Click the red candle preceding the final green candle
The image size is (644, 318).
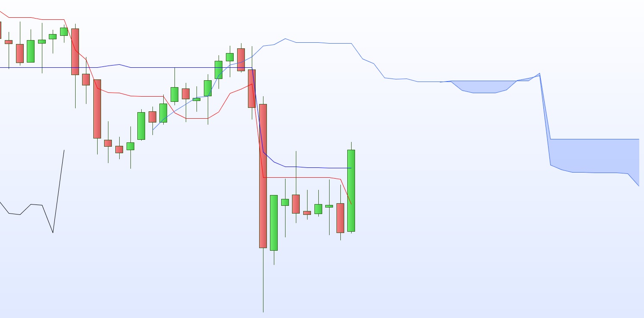[x=340, y=218]
